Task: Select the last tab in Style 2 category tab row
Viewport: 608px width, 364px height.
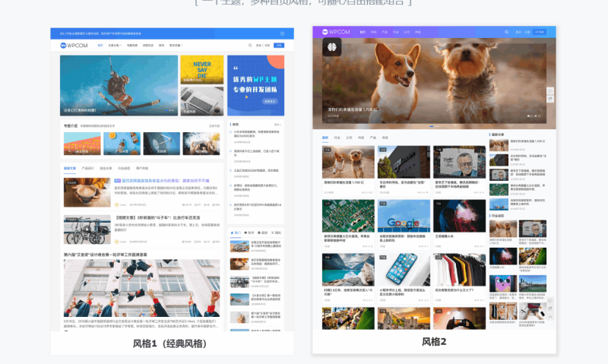Action: click(385, 138)
